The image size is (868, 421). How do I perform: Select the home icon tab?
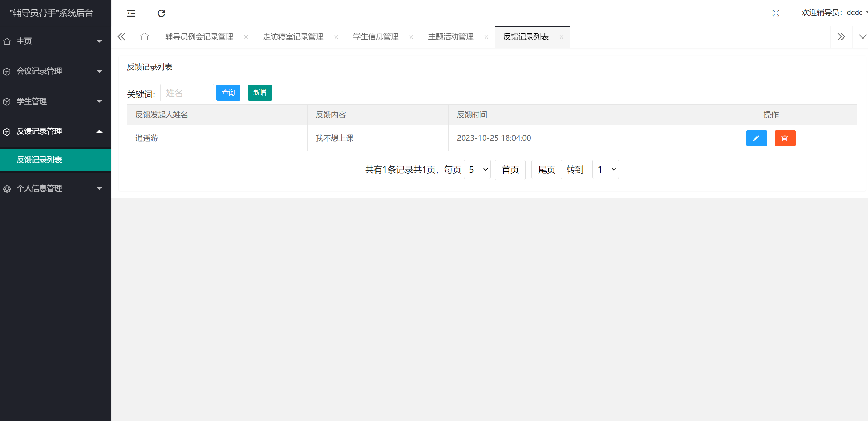click(145, 36)
